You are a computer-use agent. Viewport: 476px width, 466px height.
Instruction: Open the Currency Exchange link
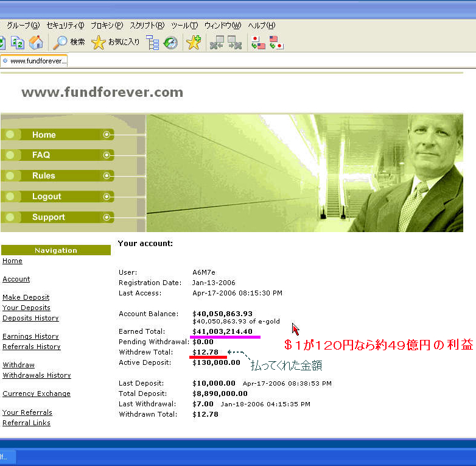[x=37, y=394]
